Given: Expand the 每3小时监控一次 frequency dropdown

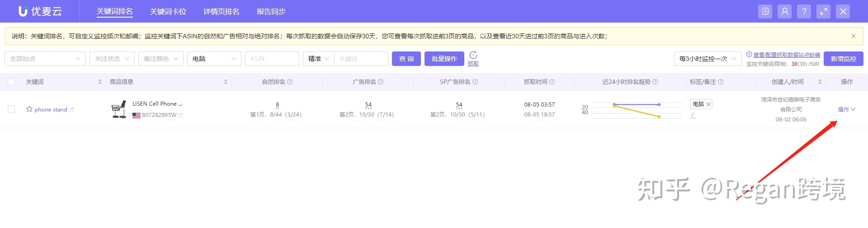Looking at the screenshot, I should pyautogui.click(x=708, y=59).
